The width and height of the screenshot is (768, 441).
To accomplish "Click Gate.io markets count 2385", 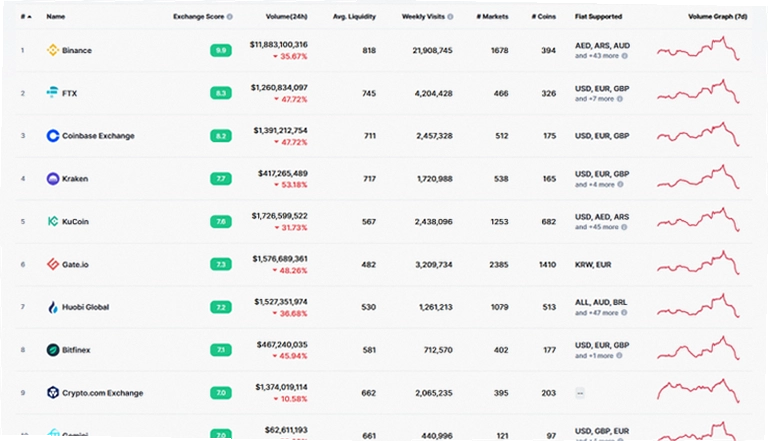I will point(499,265).
